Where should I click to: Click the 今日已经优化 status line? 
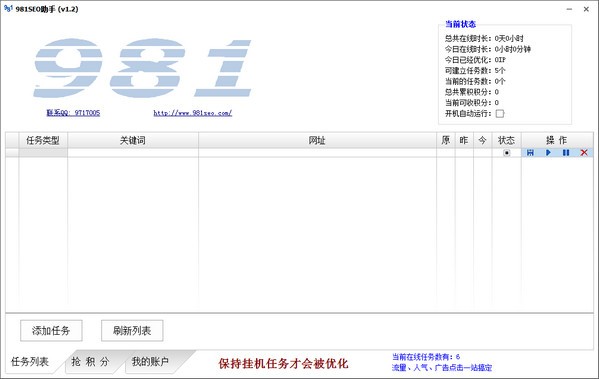pos(475,60)
